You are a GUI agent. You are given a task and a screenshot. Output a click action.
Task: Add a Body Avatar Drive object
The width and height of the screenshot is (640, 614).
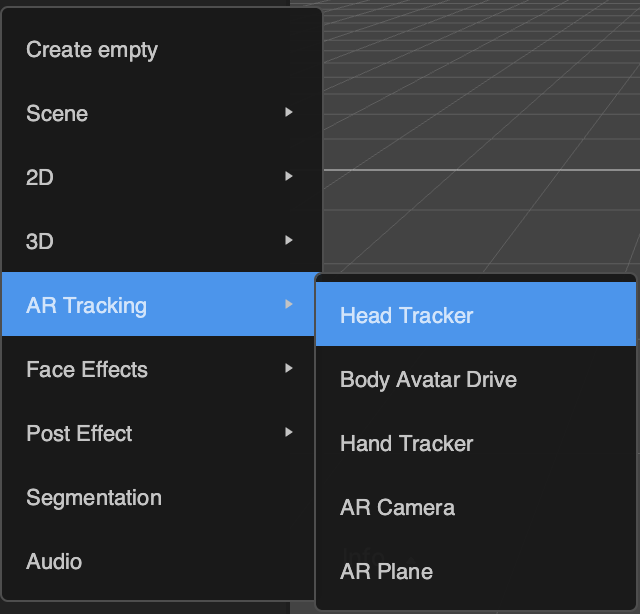(476, 378)
